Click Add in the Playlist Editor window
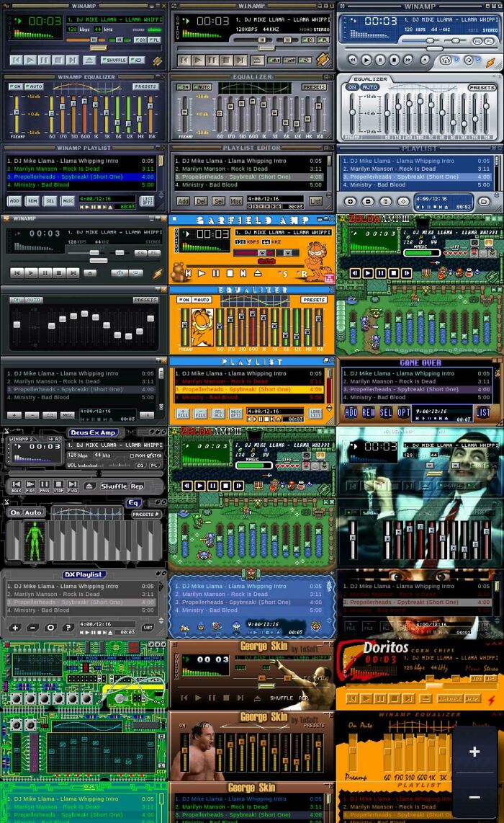This screenshot has height=823, width=504. tap(183, 201)
